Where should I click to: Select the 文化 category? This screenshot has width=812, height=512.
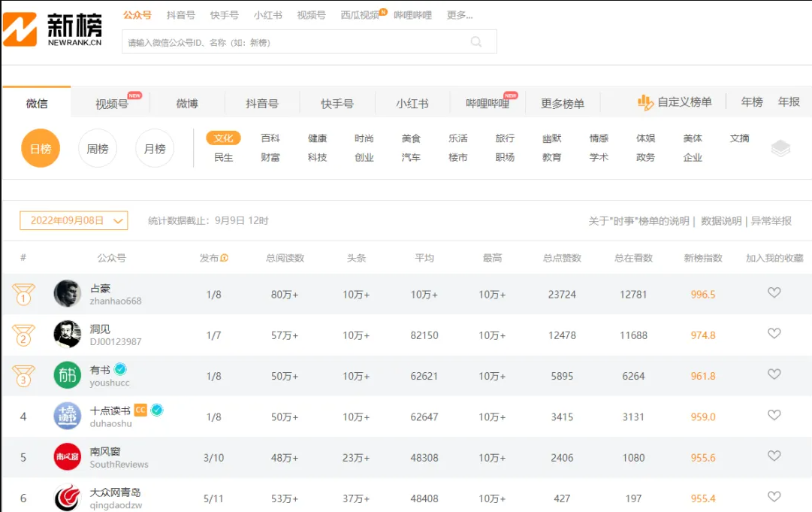223,138
